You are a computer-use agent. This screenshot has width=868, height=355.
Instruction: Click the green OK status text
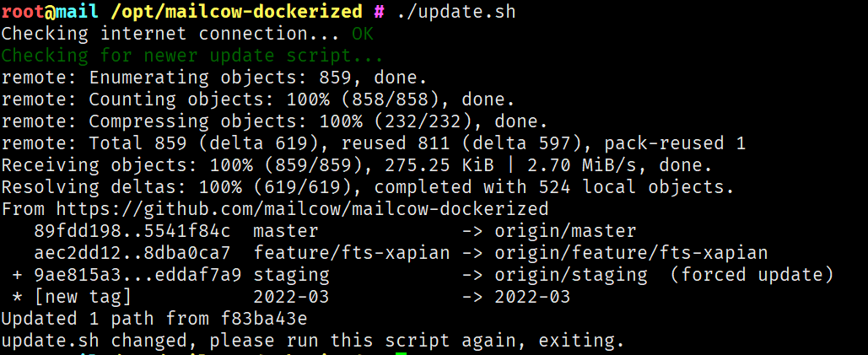coord(362,35)
